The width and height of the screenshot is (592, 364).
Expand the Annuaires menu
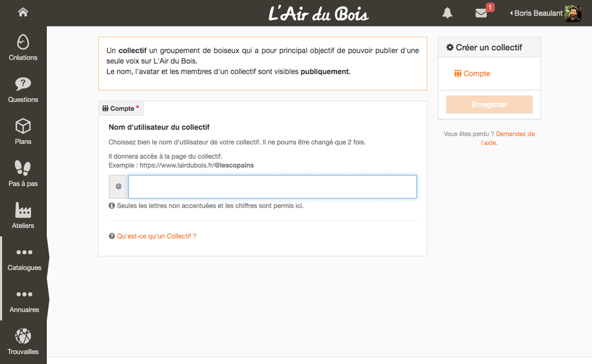(x=24, y=300)
